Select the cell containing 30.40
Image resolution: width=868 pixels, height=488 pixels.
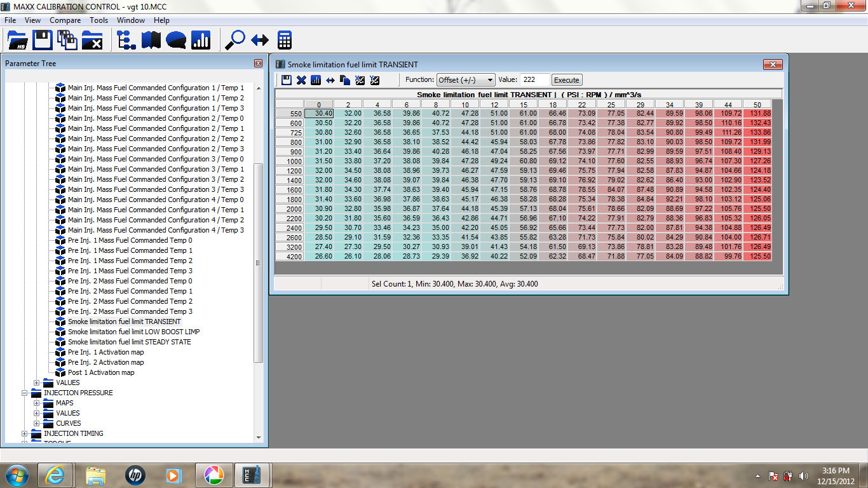click(x=318, y=113)
